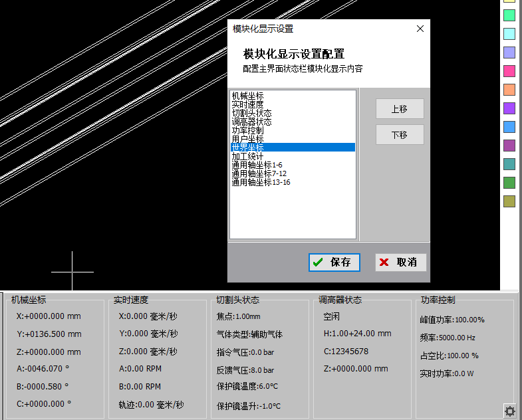
Task: Click the 空闲 height controller status
Action: (x=332, y=316)
